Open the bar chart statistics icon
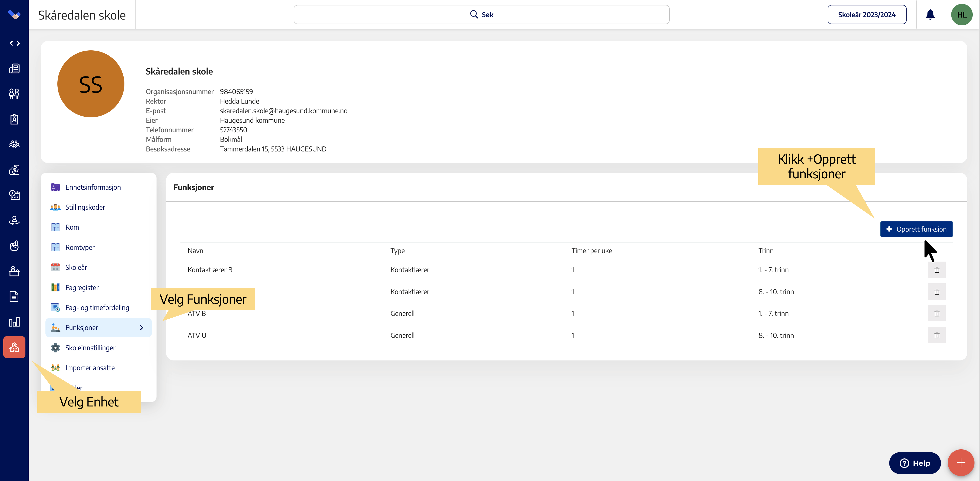This screenshot has width=980, height=481. (x=15, y=322)
